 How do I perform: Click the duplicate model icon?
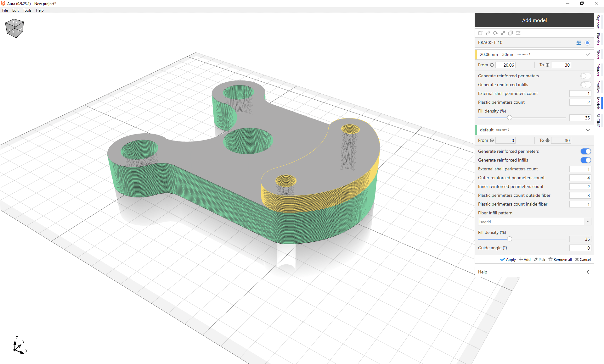coord(510,33)
